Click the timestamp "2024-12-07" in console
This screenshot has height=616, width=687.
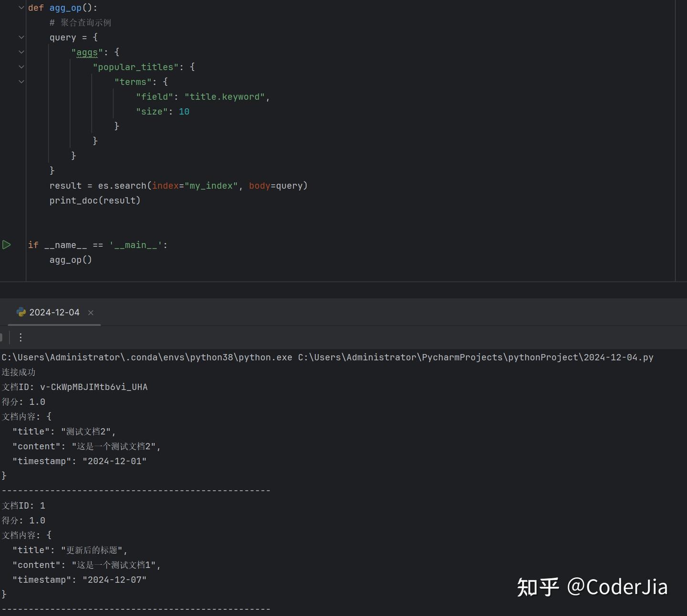point(114,579)
